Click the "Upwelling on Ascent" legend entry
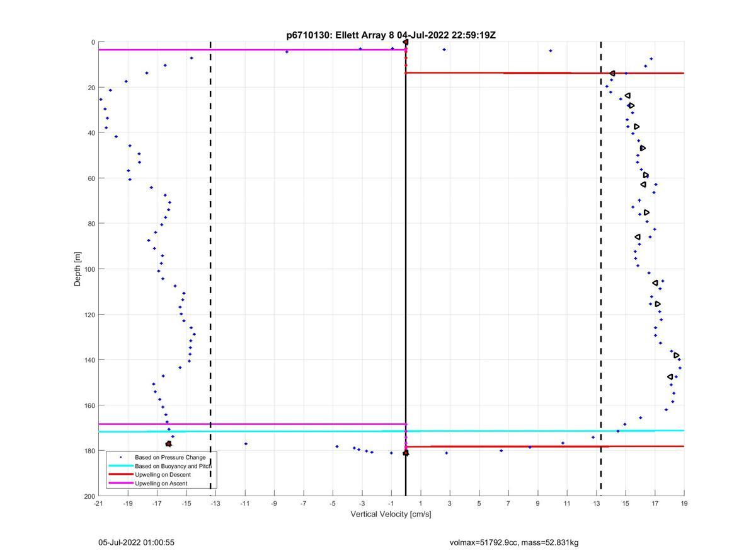 [x=161, y=483]
